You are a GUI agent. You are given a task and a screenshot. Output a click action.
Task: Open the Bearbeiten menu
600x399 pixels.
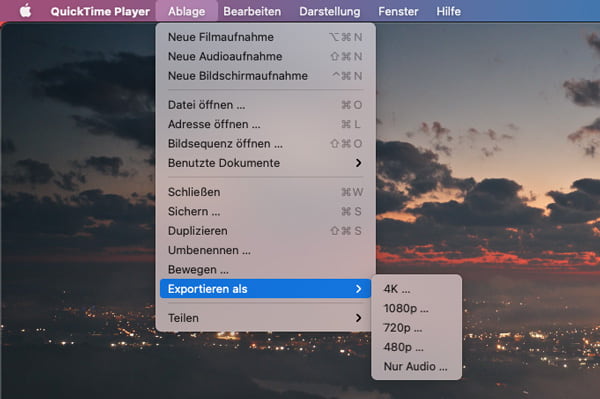click(x=252, y=11)
